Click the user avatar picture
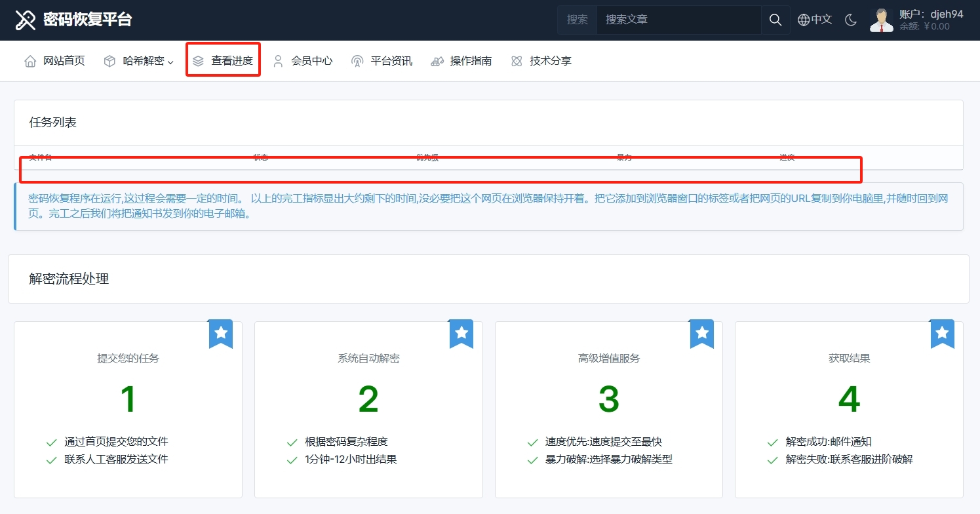This screenshot has width=980, height=514. 881,20
